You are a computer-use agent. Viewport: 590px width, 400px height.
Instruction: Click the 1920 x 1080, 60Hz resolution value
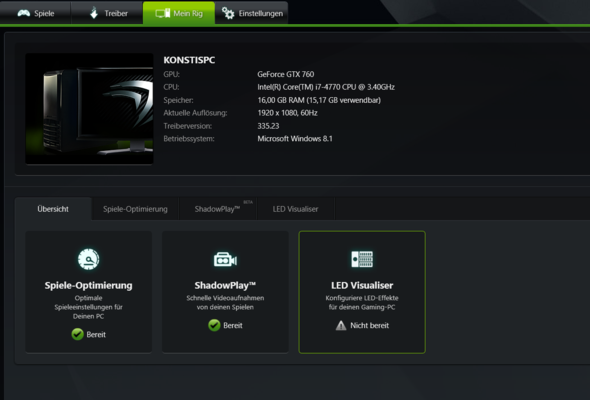point(287,113)
